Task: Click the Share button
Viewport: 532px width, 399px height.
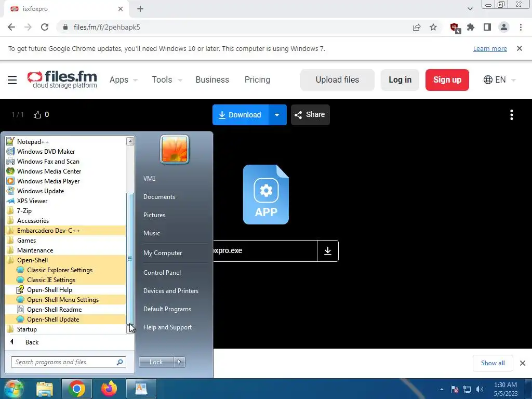Action: click(x=310, y=115)
